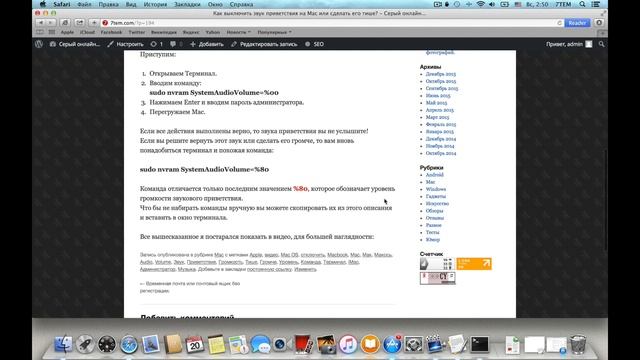Click the previous post link Временная почта
The height and width of the screenshot is (360, 640).
coord(190,287)
